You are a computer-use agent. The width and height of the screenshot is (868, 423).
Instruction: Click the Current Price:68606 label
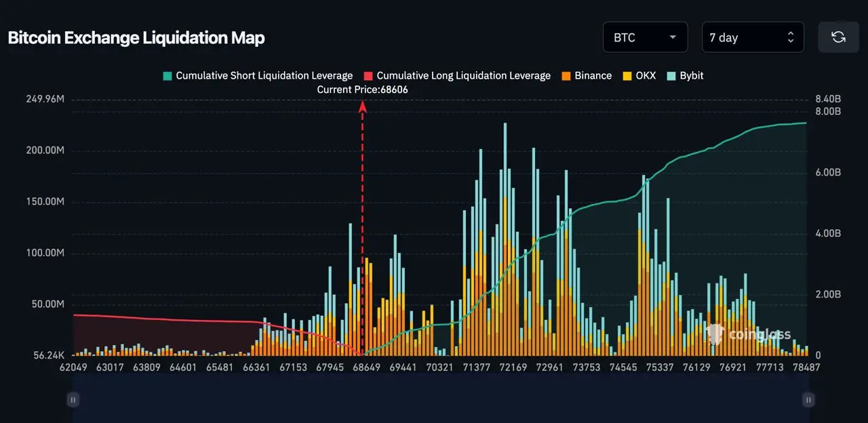point(363,89)
